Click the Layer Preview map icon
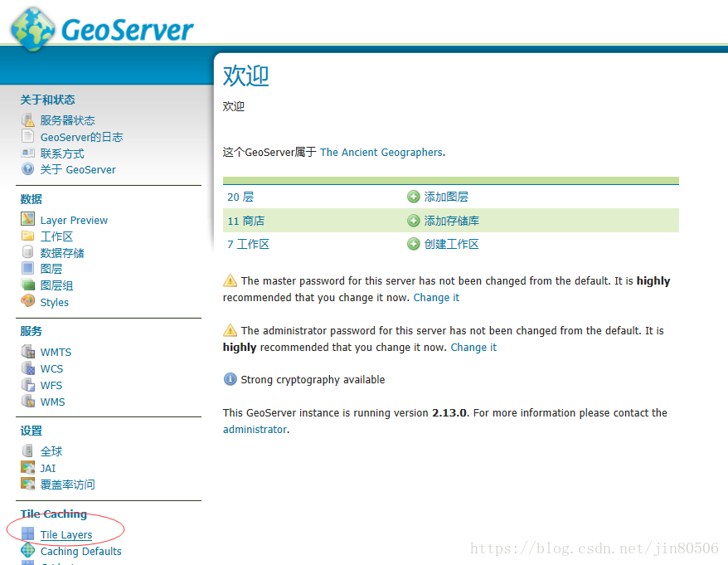 point(28,219)
